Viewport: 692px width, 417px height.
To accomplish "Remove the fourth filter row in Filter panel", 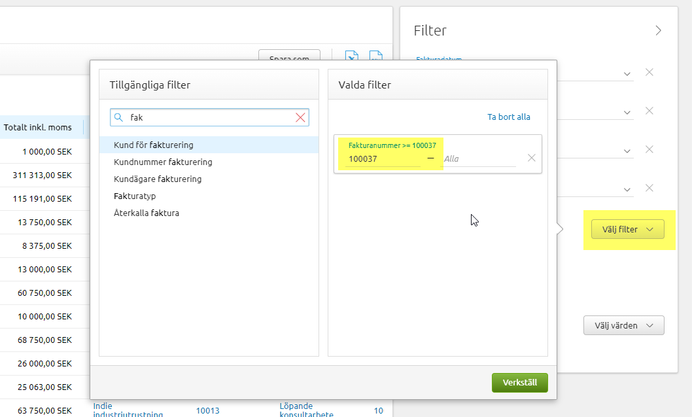I will coord(649,188).
